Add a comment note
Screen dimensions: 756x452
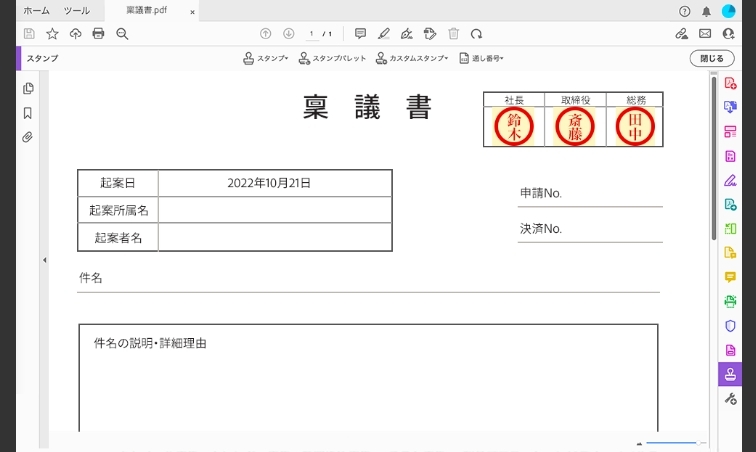(360, 34)
